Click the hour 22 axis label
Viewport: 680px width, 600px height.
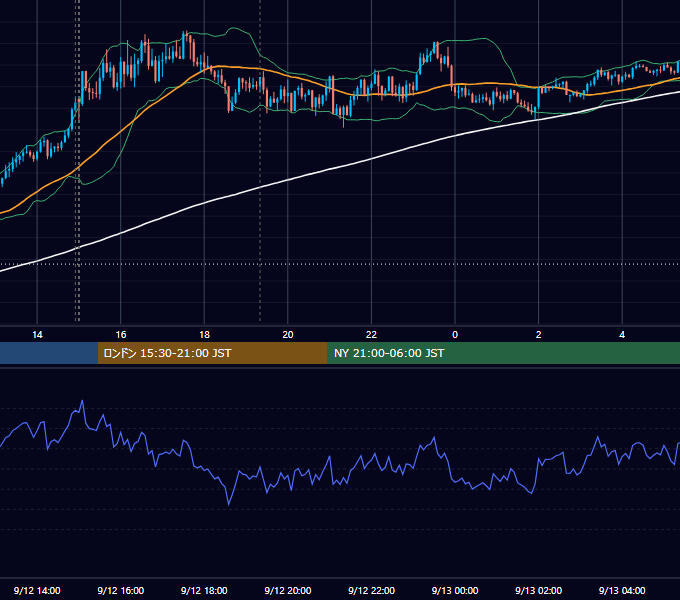click(372, 335)
